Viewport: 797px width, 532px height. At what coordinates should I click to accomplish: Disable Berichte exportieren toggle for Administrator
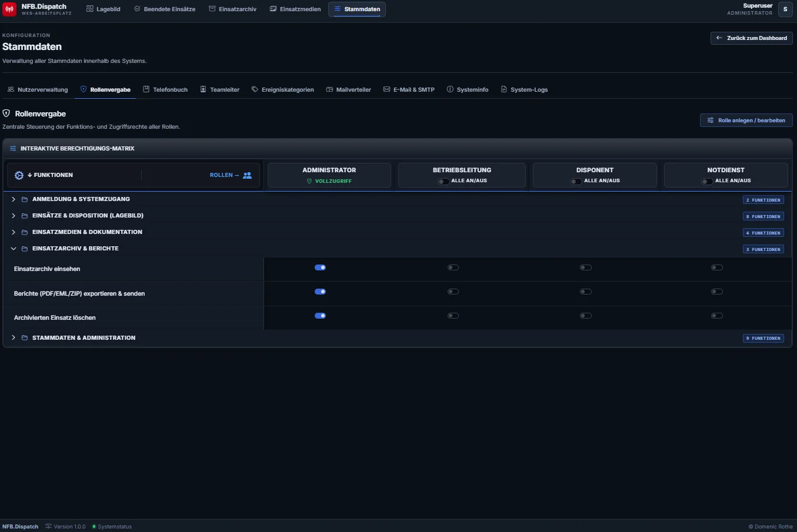(x=321, y=292)
